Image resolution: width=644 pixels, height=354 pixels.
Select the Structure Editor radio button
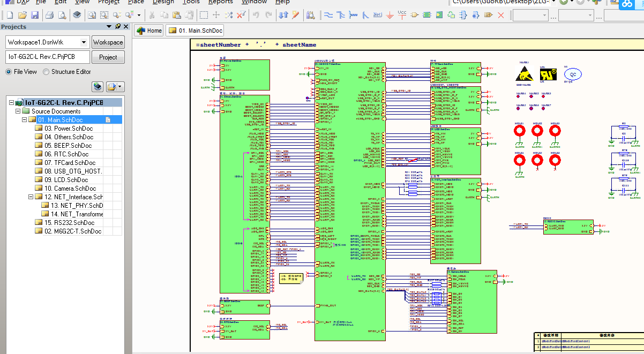point(46,72)
